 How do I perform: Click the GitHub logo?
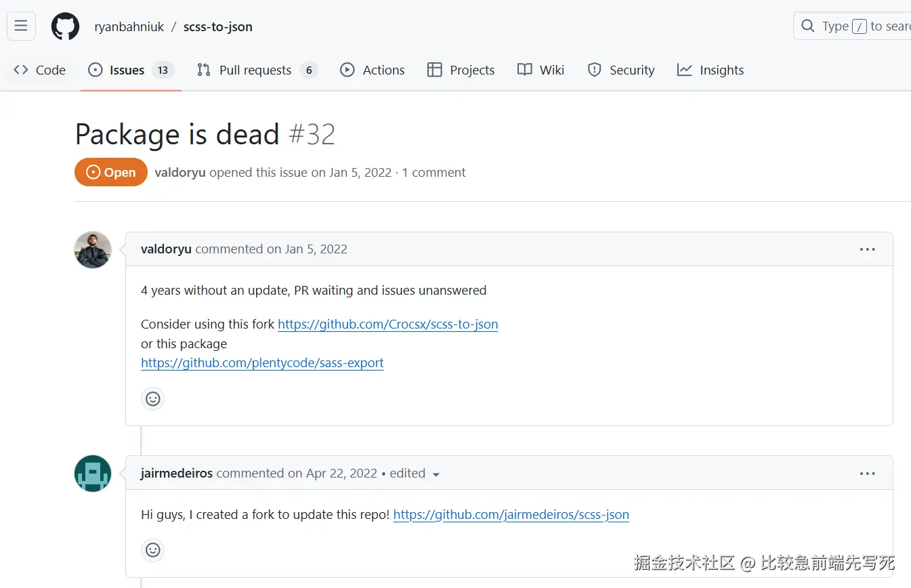click(x=65, y=26)
